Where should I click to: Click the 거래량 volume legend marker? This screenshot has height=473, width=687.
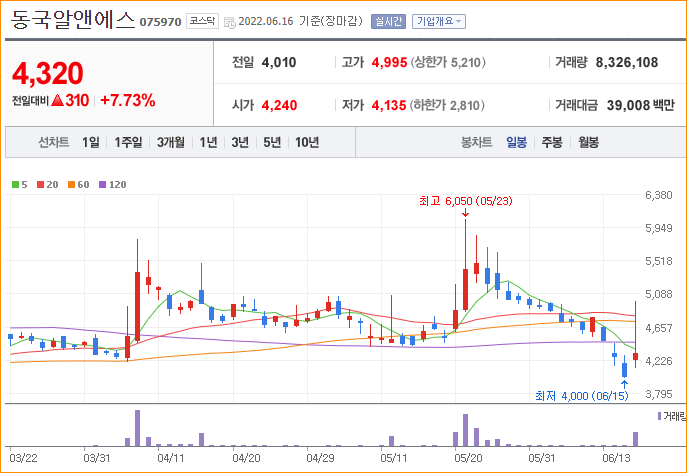[659, 416]
